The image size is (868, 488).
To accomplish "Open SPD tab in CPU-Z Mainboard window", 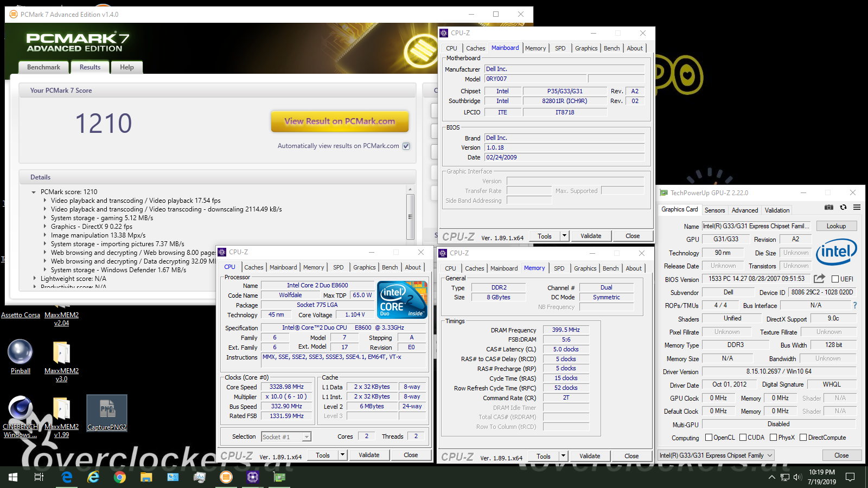I will tap(560, 48).
